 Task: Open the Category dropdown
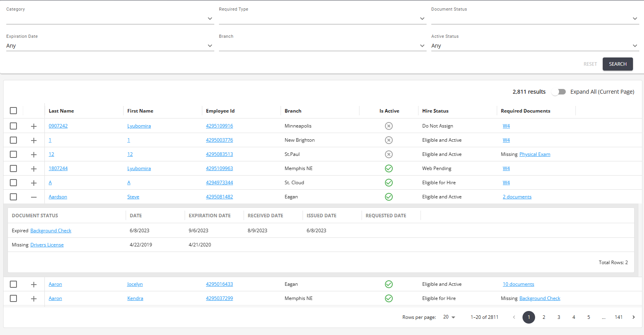pos(110,19)
